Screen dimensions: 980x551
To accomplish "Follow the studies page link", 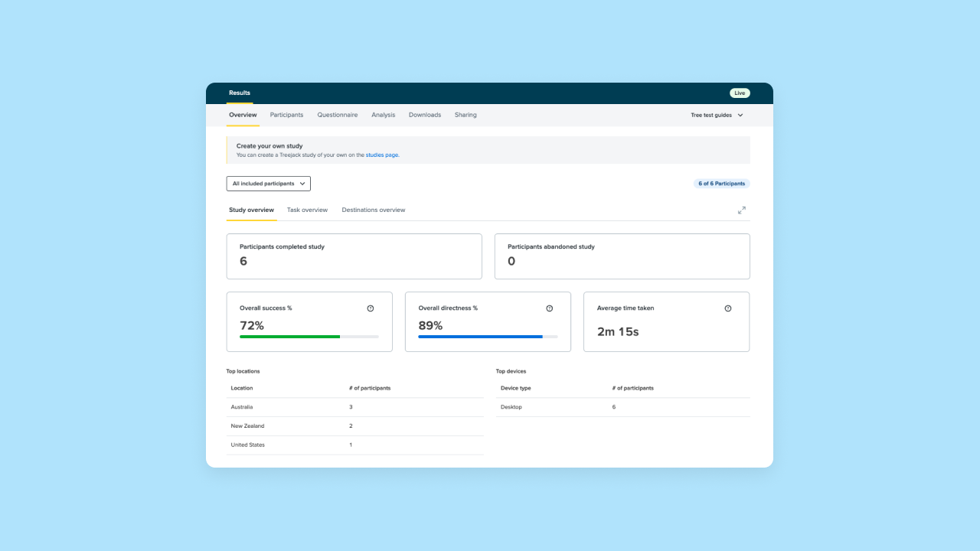I will point(381,155).
